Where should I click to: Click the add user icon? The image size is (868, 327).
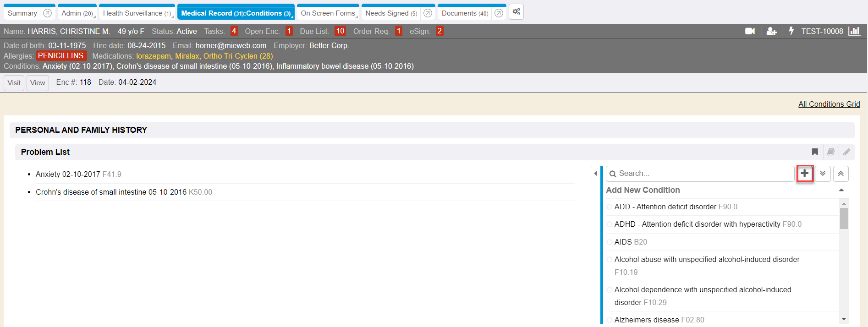tap(772, 31)
